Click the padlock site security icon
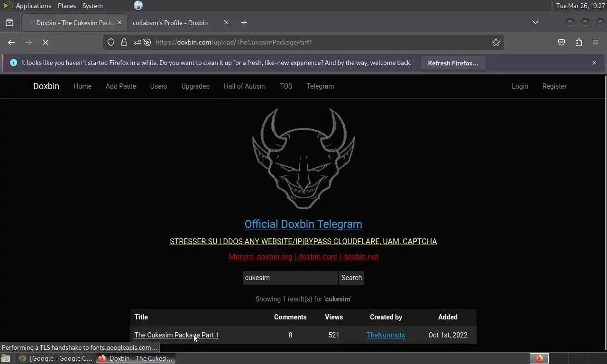The image size is (607, 364). pos(124,42)
